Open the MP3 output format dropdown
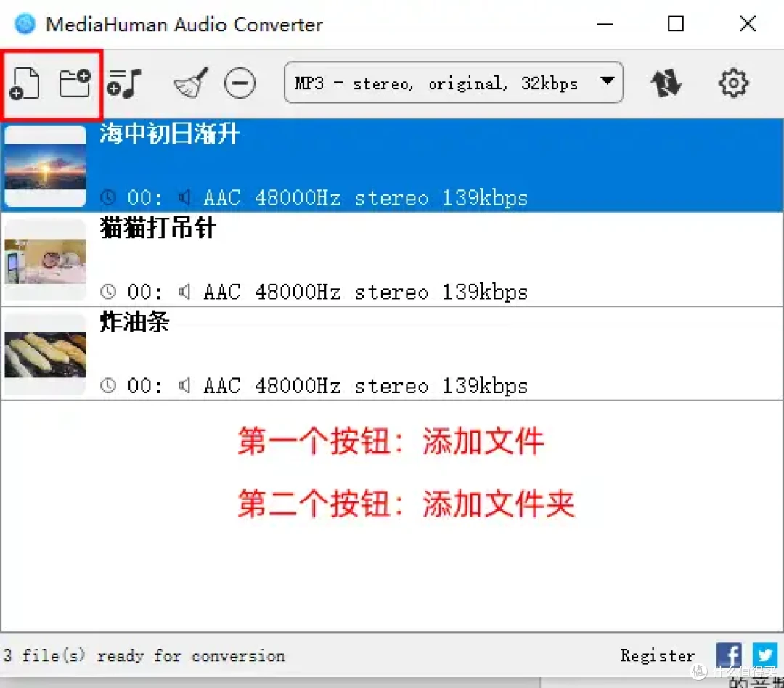 tap(454, 83)
